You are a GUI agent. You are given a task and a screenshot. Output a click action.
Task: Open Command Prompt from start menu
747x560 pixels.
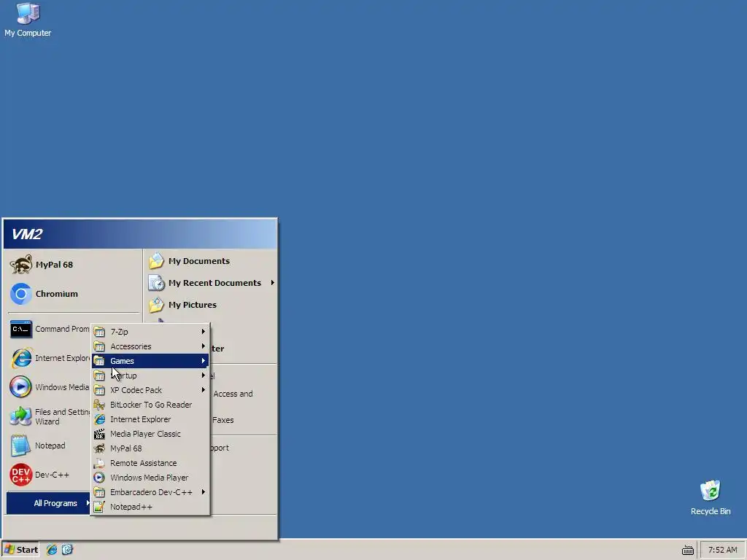pos(49,329)
